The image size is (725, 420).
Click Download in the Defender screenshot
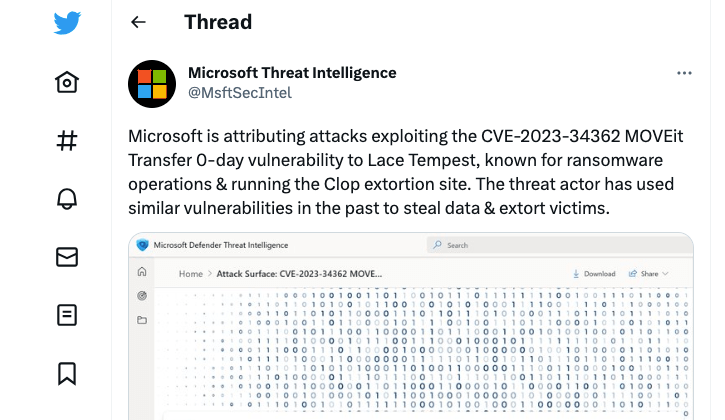pyautogui.click(x=593, y=273)
